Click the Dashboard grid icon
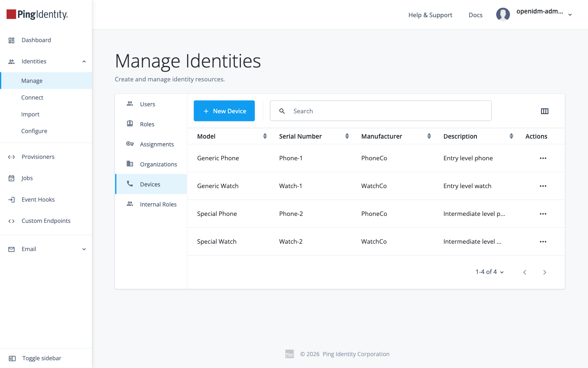This screenshot has width=588, height=368. tap(11, 40)
